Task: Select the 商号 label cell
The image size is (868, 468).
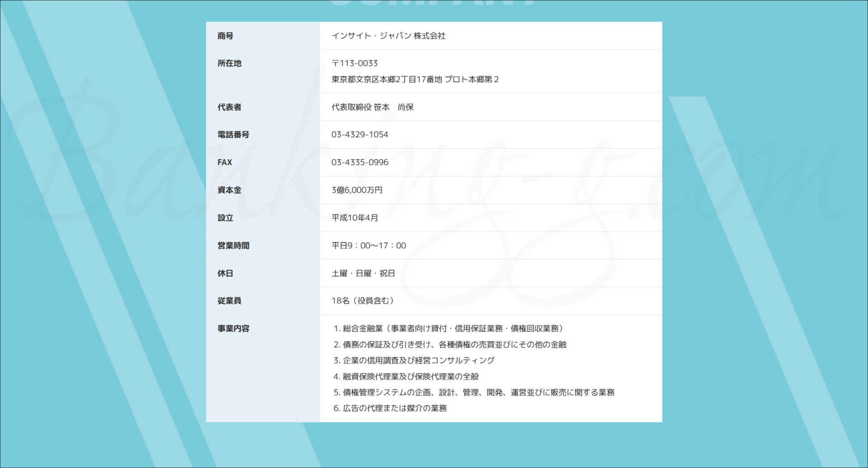Action: tap(263, 36)
